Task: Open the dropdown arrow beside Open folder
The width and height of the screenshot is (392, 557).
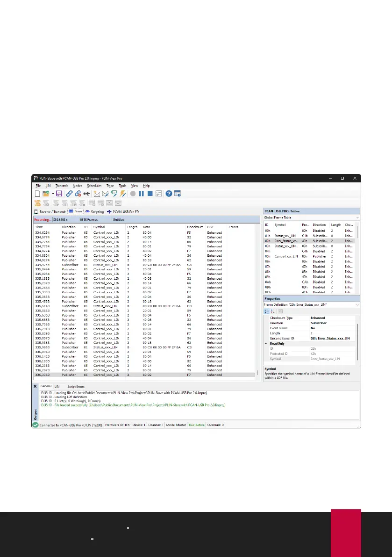Action: coord(53,194)
